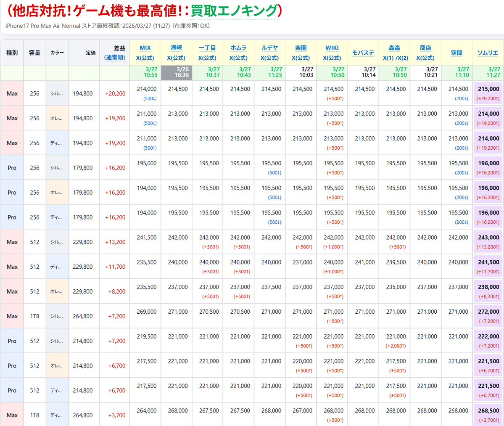
Task: Open the /X(2) link under 森森
Action: coord(402,58)
